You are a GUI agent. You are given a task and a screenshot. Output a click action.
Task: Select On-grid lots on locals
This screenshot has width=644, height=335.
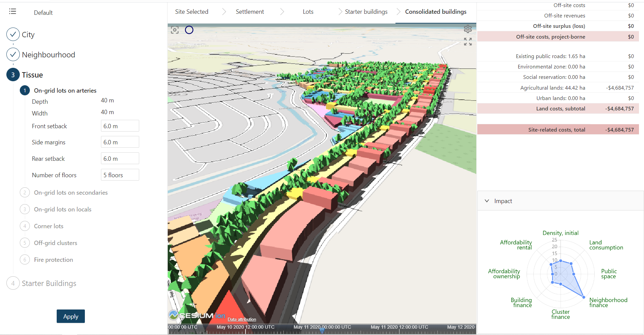coord(62,209)
